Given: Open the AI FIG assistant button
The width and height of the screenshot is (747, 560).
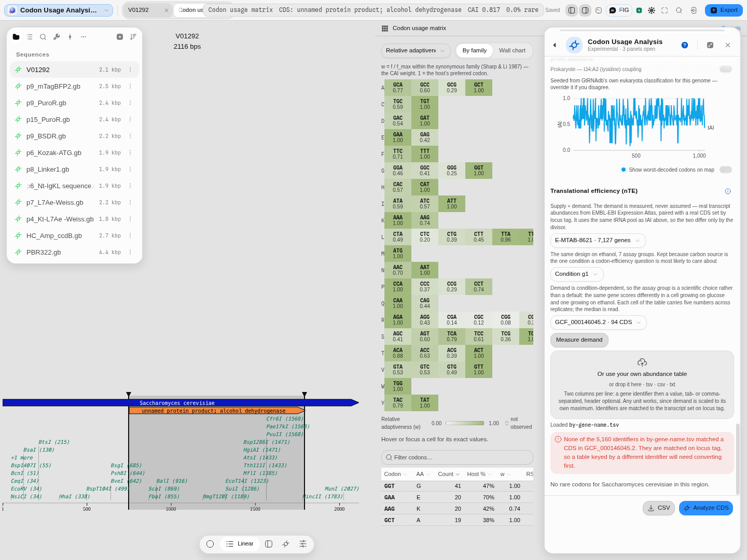Looking at the screenshot, I should pyautogui.click(x=619, y=10).
